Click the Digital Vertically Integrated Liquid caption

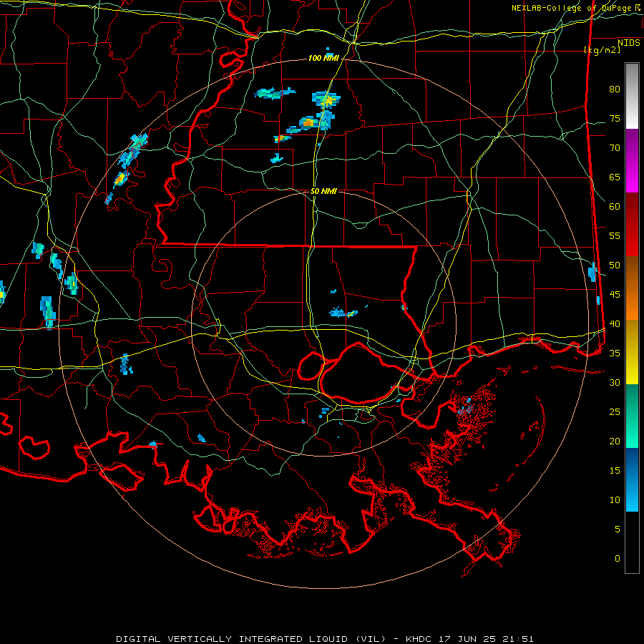325,639
